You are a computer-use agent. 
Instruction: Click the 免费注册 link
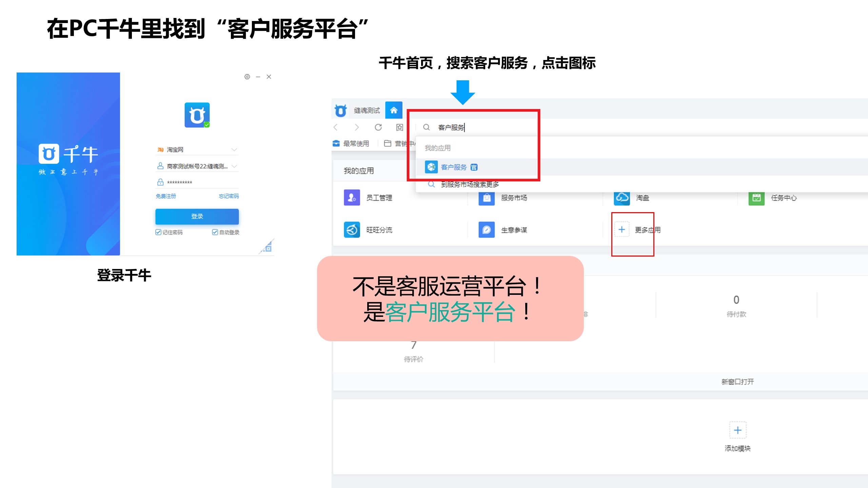(x=166, y=196)
